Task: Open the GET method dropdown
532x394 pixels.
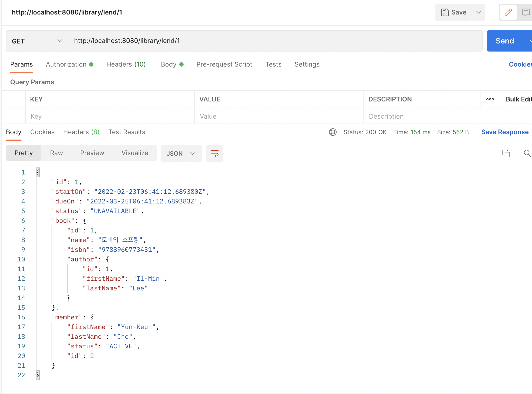Action: tap(59, 41)
